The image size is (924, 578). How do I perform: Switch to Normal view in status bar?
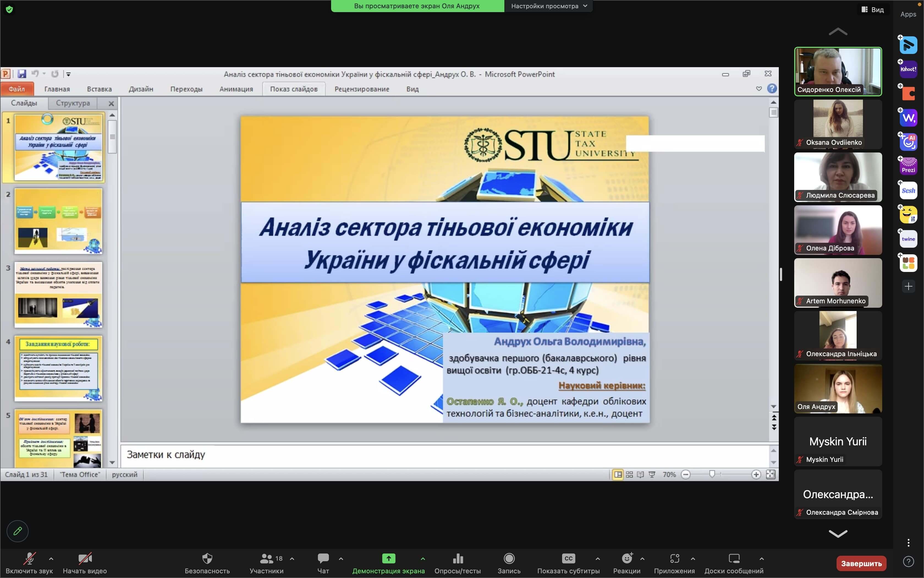(618, 475)
